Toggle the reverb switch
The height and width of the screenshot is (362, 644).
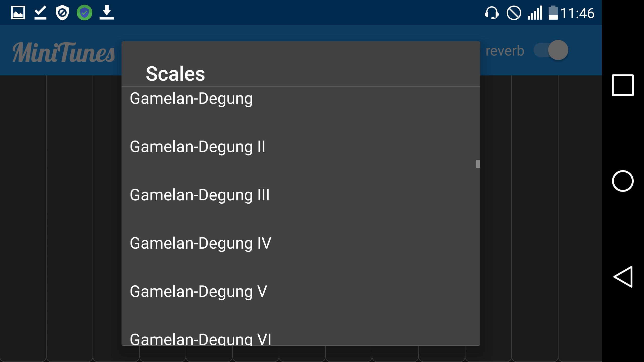coord(551,50)
